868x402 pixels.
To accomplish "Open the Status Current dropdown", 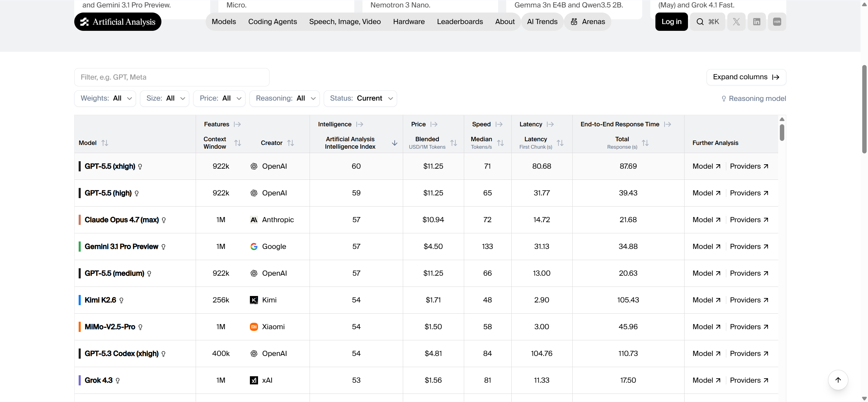I will pyautogui.click(x=360, y=98).
